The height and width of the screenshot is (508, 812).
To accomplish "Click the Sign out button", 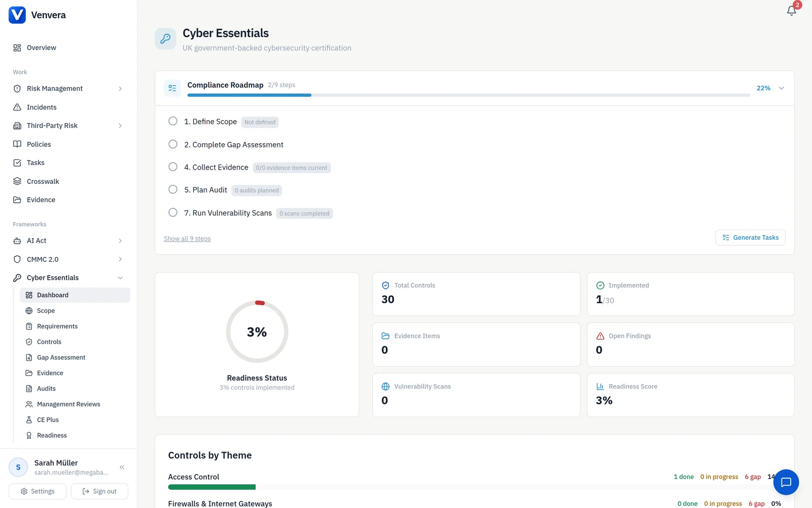I will coord(99,491).
